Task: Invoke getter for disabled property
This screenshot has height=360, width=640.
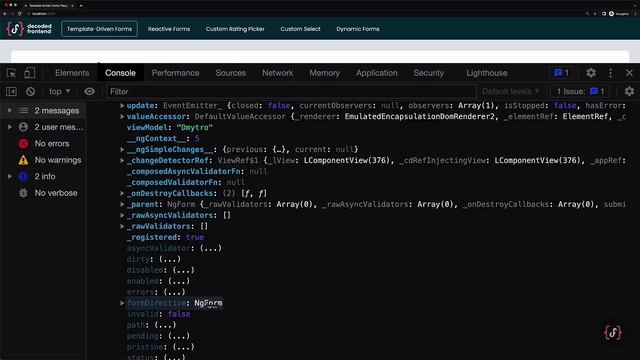Action: (x=183, y=270)
